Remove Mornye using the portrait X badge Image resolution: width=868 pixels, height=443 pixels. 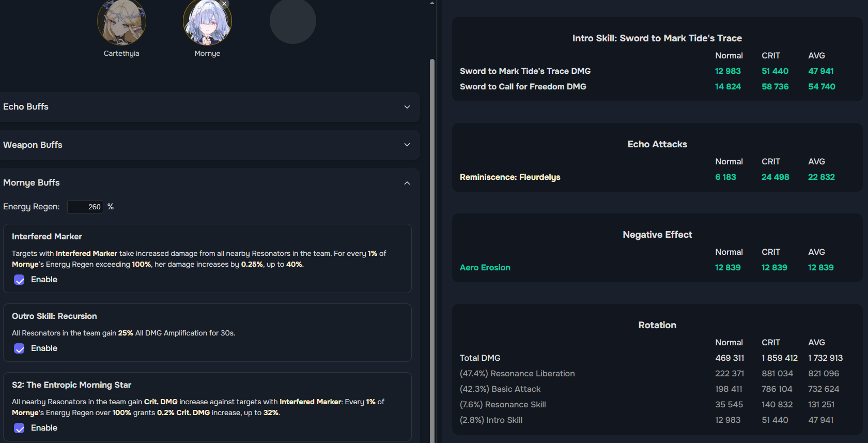click(x=224, y=4)
